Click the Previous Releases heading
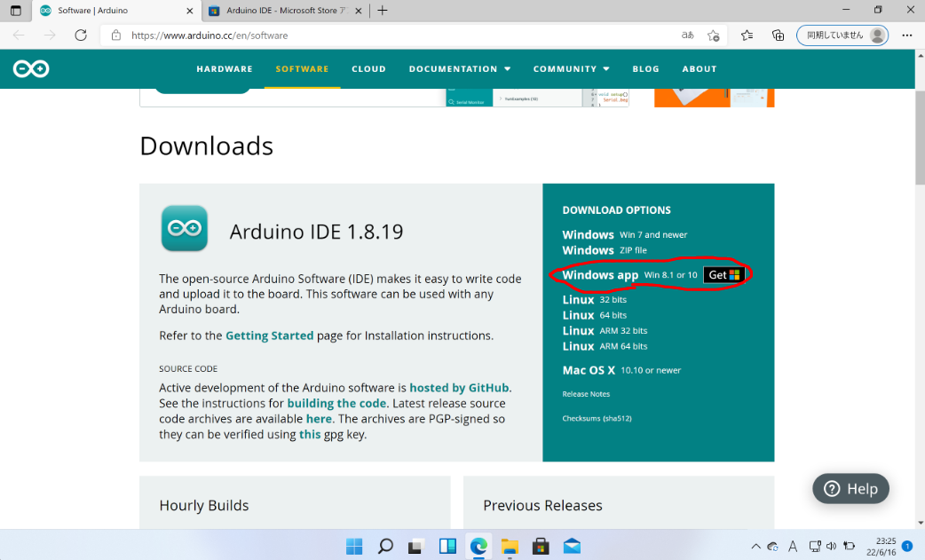Image resolution: width=925 pixels, height=560 pixels. click(x=542, y=505)
